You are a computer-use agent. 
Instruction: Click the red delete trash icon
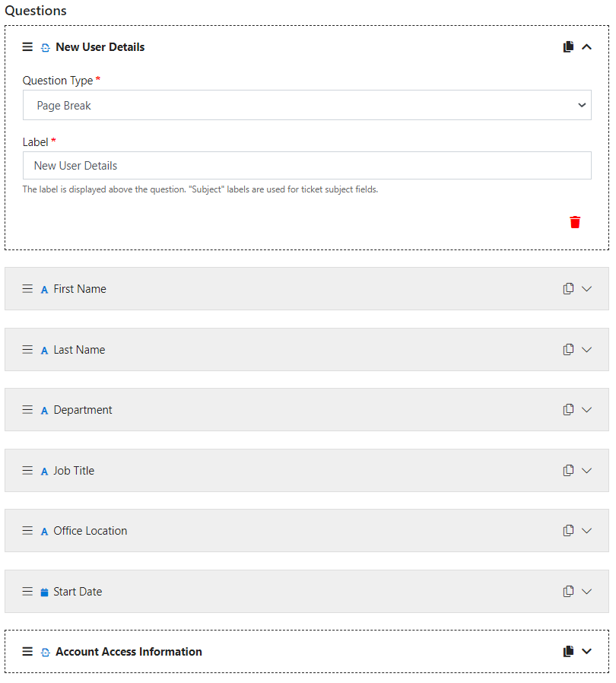575,222
